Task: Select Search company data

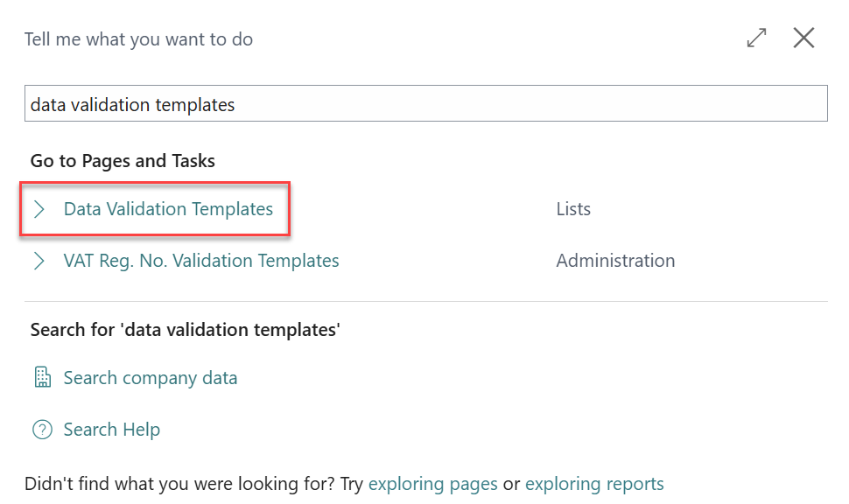Action: tap(150, 377)
